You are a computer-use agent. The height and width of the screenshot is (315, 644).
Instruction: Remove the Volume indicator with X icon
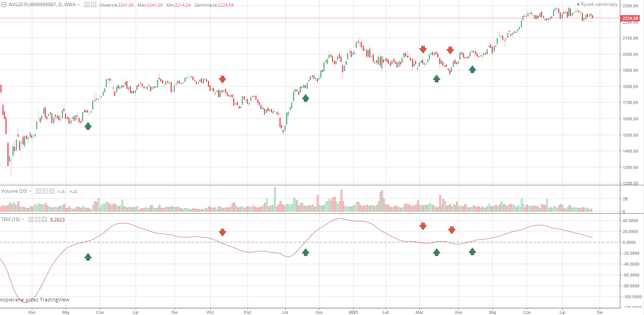point(52,191)
